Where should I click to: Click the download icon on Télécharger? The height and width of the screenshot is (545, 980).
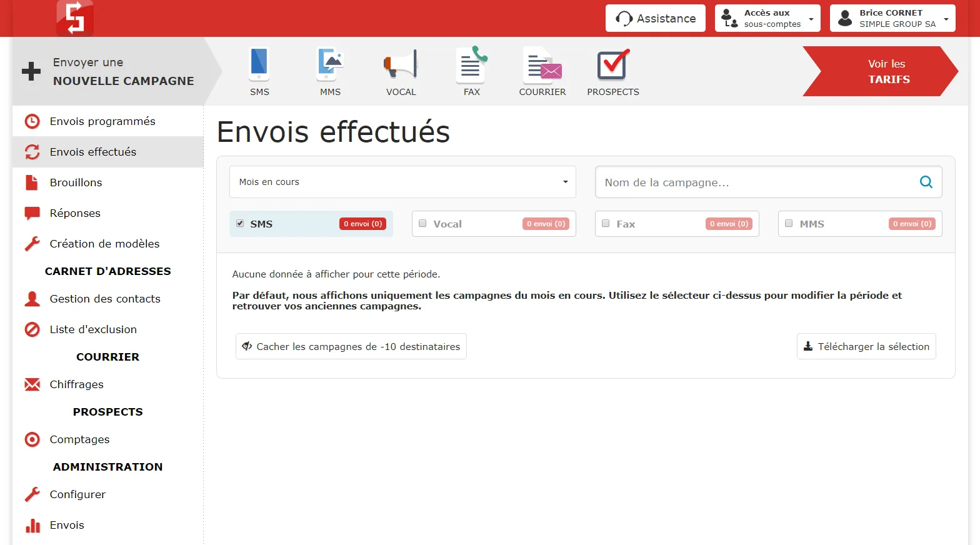pos(808,346)
